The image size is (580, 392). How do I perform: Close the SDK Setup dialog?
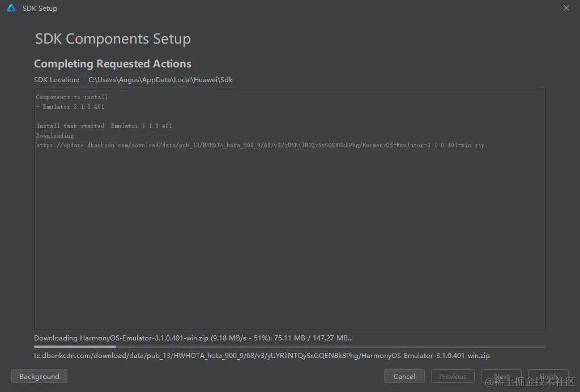point(566,8)
